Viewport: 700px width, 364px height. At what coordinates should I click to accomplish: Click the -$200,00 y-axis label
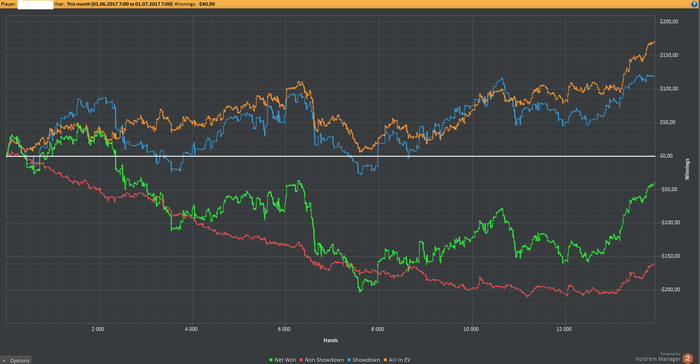click(670, 289)
